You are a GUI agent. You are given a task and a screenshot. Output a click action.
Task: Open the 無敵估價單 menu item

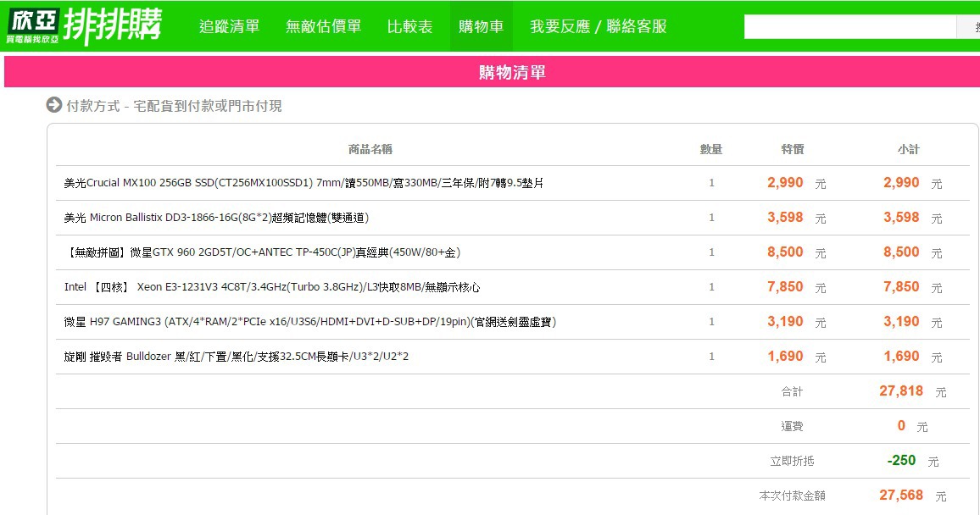tap(323, 26)
